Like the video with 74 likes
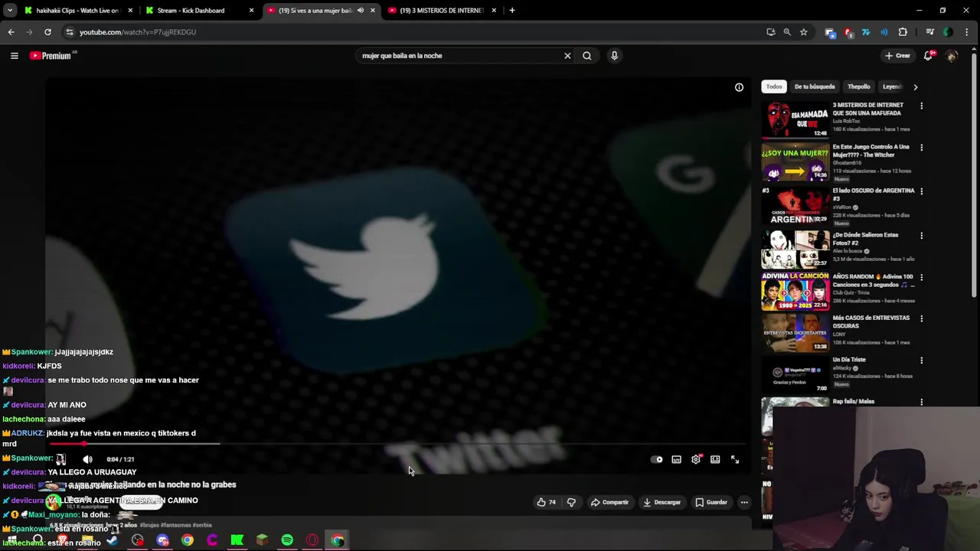Viewport: 980px width, 551px height. point(546,502)
